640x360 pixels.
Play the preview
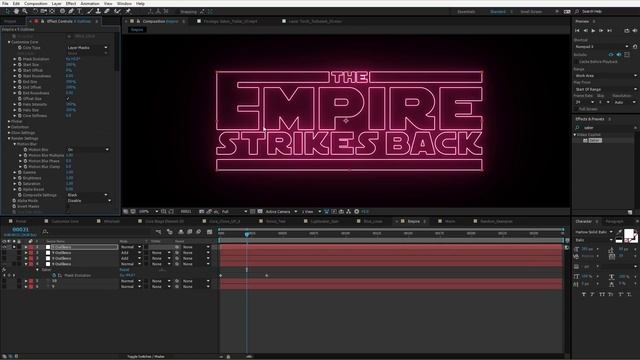pos(593,31)
